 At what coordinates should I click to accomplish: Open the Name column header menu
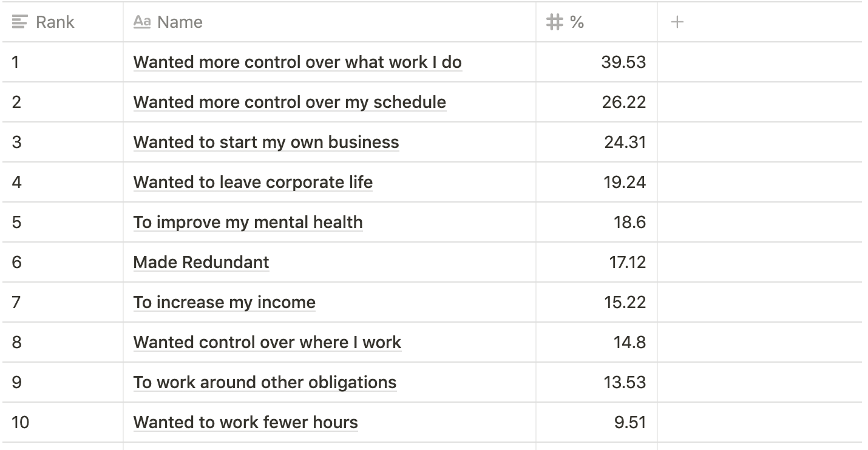[330, 22]
